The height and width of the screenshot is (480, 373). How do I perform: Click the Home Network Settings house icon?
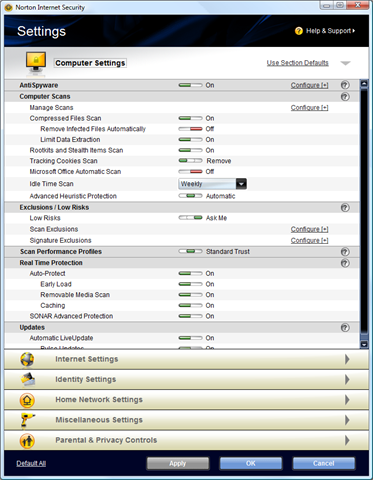pos(27,400)
